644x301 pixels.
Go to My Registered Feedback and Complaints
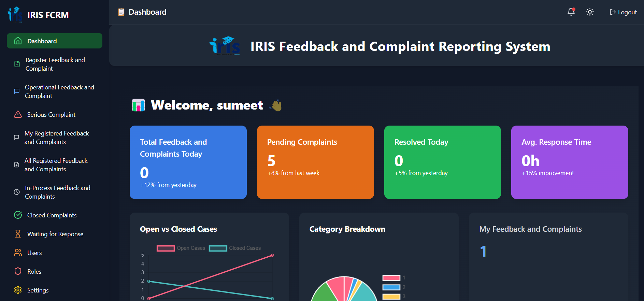(x=56, y=138)
